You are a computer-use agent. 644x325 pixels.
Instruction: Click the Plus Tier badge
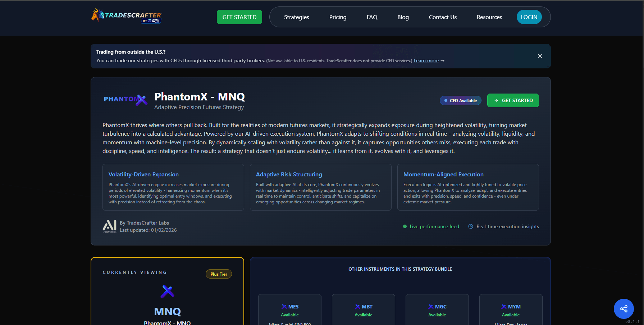pyautogui.click(x=219, y=274)
